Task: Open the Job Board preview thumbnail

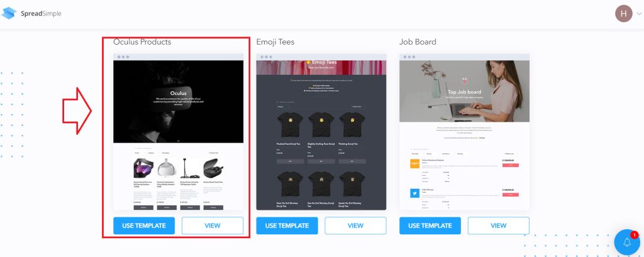Action: (x=464, y=132)
